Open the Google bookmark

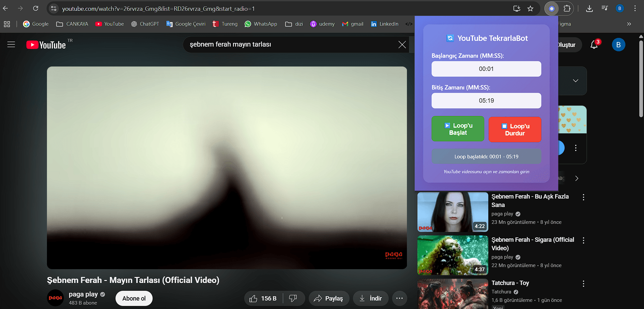(x=36, y=24)
